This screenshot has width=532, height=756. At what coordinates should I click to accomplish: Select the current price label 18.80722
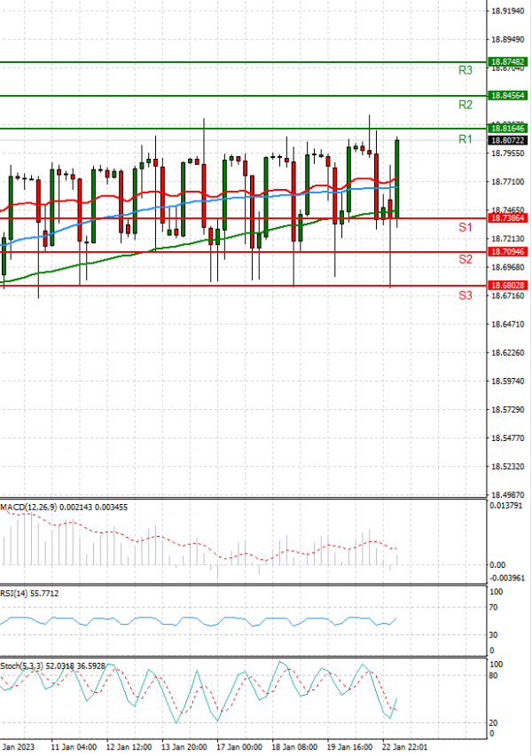tap(507, 140)
